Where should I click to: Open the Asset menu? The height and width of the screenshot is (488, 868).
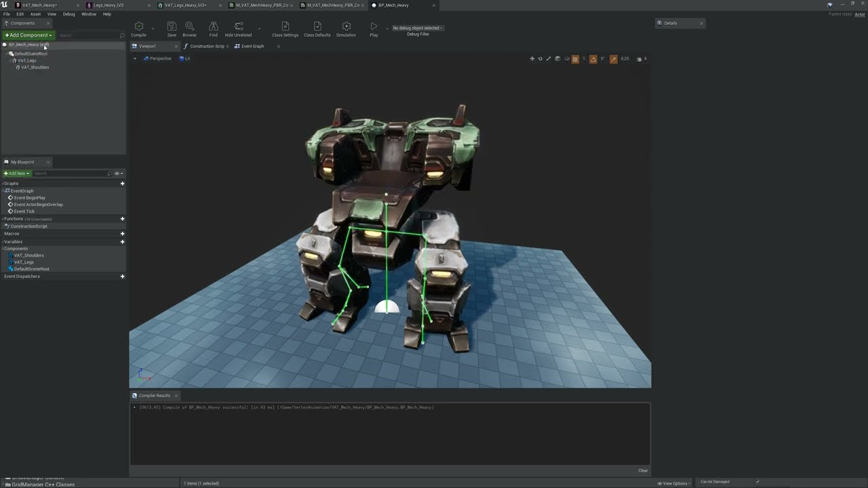35,14
